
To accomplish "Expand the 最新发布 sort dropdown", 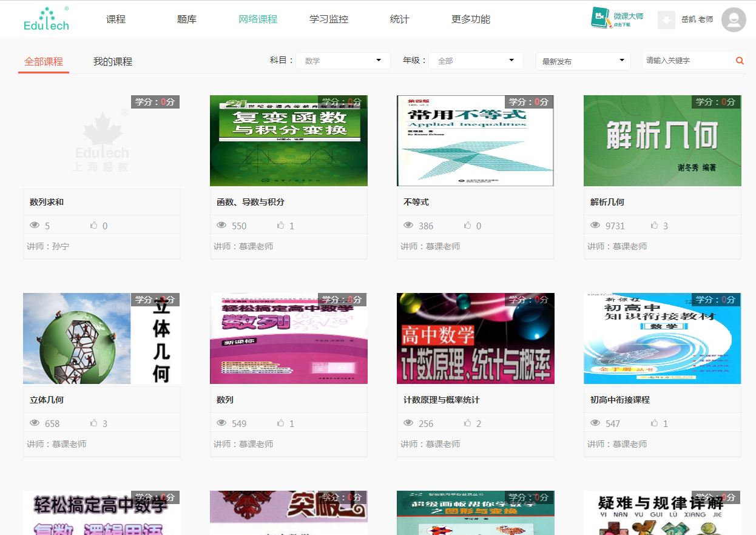I will tap(583, 61).
